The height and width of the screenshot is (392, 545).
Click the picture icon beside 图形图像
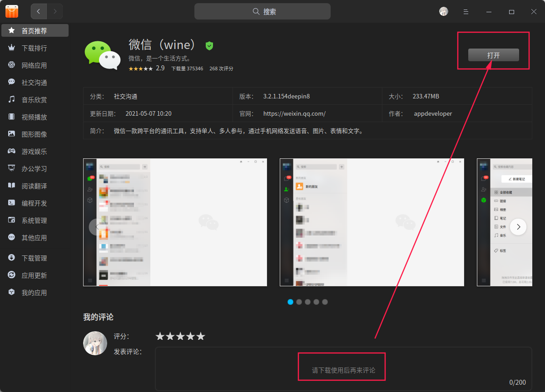pos(11,134)
